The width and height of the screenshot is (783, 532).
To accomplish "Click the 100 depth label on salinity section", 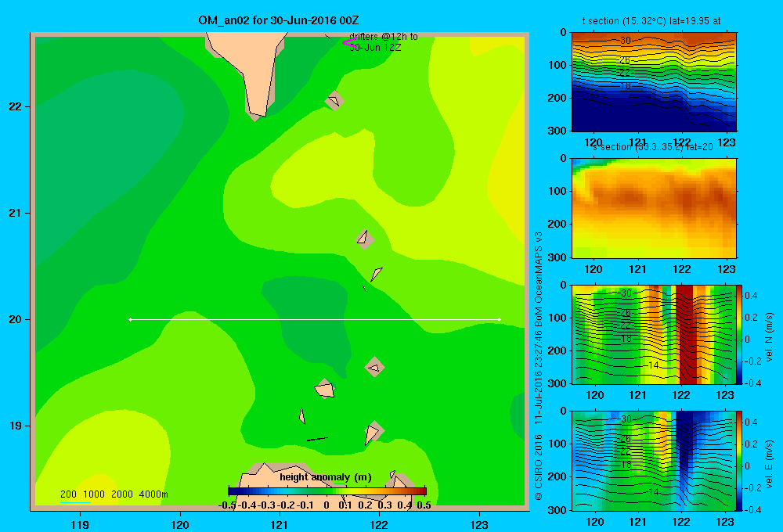I will click(x=559, y=191).
